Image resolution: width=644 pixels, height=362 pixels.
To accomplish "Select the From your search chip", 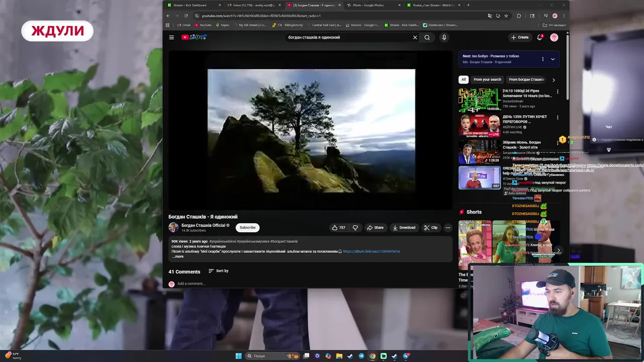I will [x=487, y=79].
